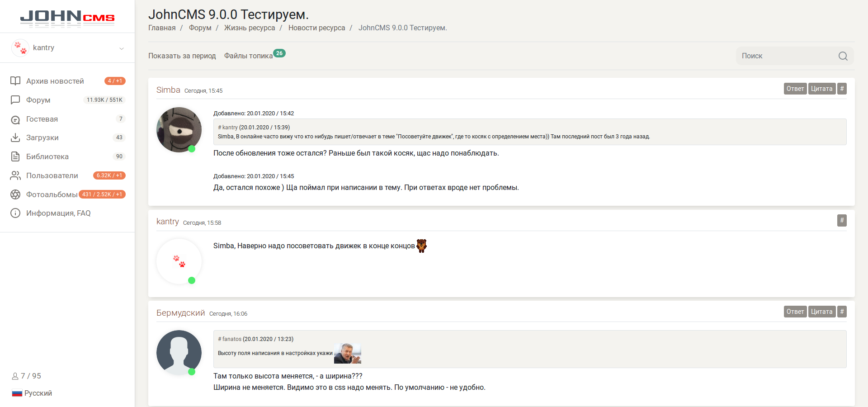The height and width of the screenshot is (407, 868).
Task: Click the JohnCMS logo
Action: click(x=67, y=18)
